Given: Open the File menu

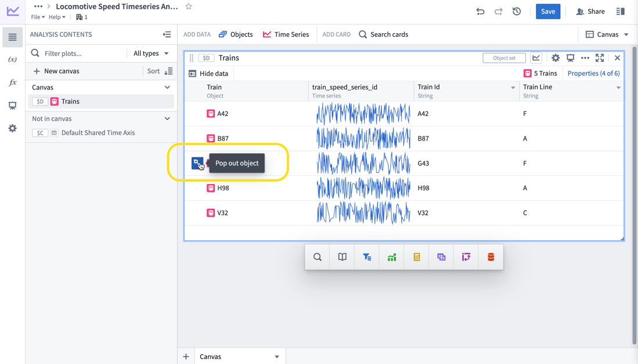Looking at the screenshot, I should (38, 17).
